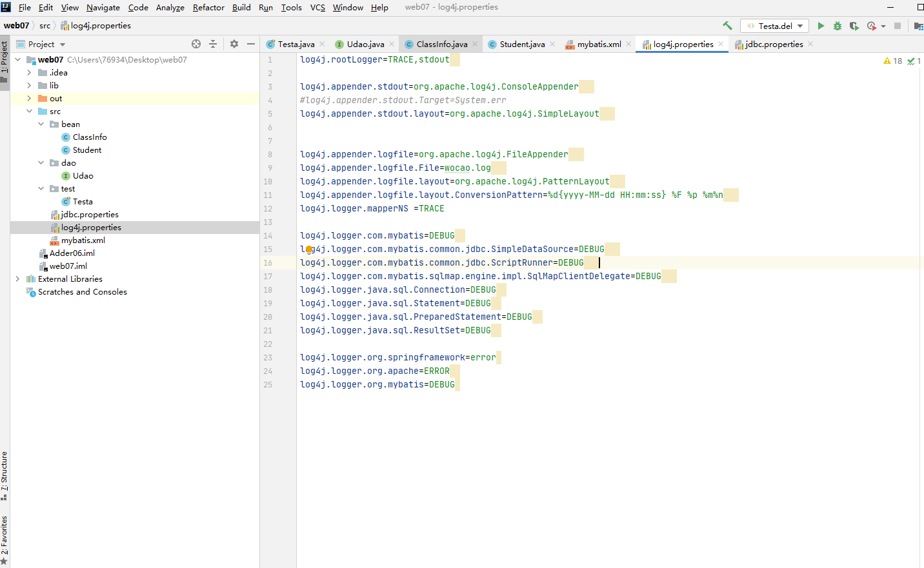Screen dimensions: 924x568
Task: Run Testa.del with the green play button
Action: tap(821, 26)
